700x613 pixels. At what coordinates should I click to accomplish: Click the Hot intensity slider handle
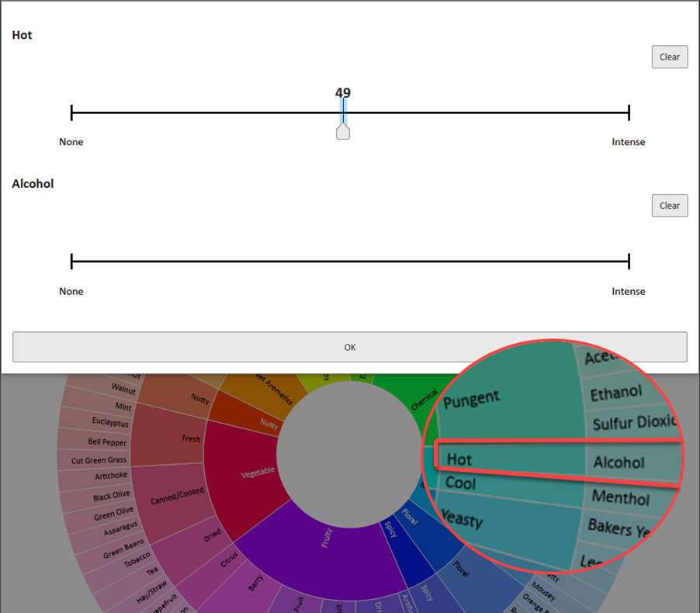(343, 132)
